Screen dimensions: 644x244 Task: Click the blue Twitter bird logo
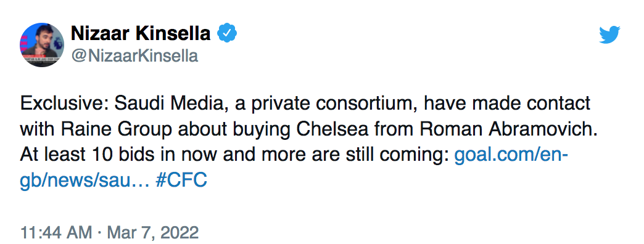pos(609,35)
